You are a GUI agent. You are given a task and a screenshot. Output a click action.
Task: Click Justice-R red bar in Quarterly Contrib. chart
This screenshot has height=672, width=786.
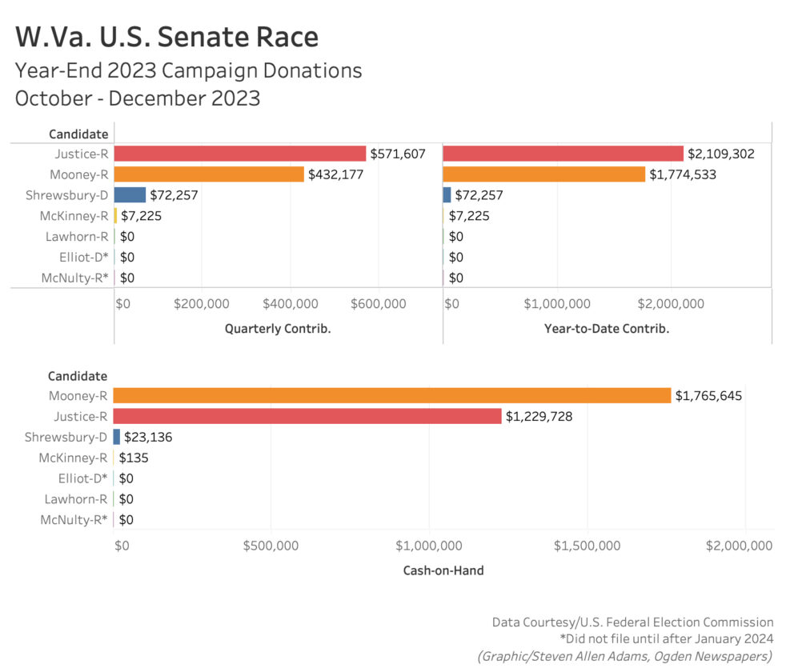[x=240, y=154]
